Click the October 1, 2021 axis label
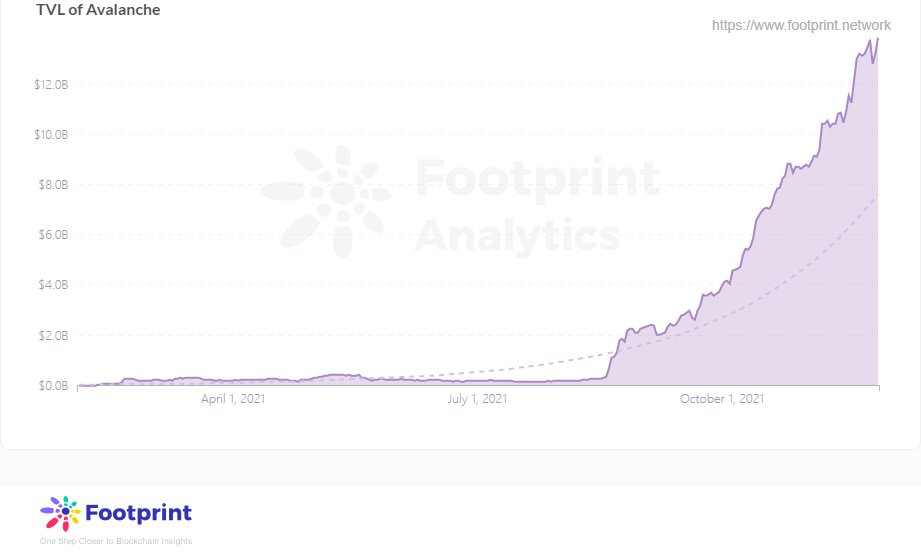 click(722, 399)
